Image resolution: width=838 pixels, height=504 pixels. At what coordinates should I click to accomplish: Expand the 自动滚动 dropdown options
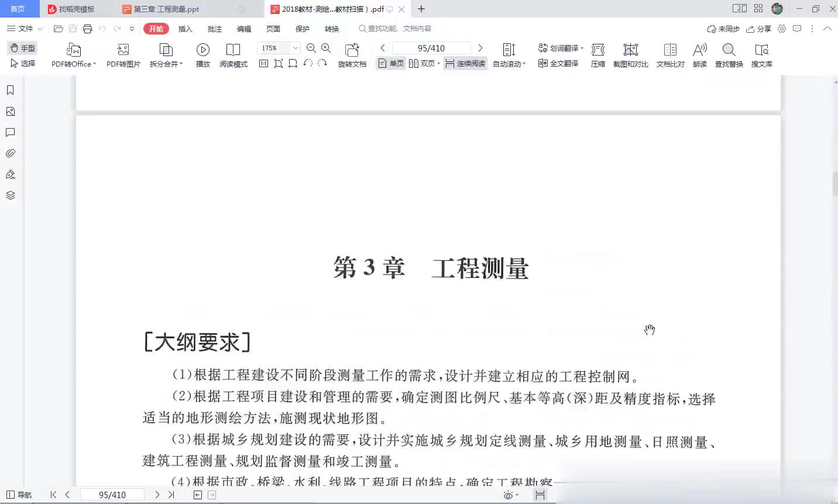point(524,64)
